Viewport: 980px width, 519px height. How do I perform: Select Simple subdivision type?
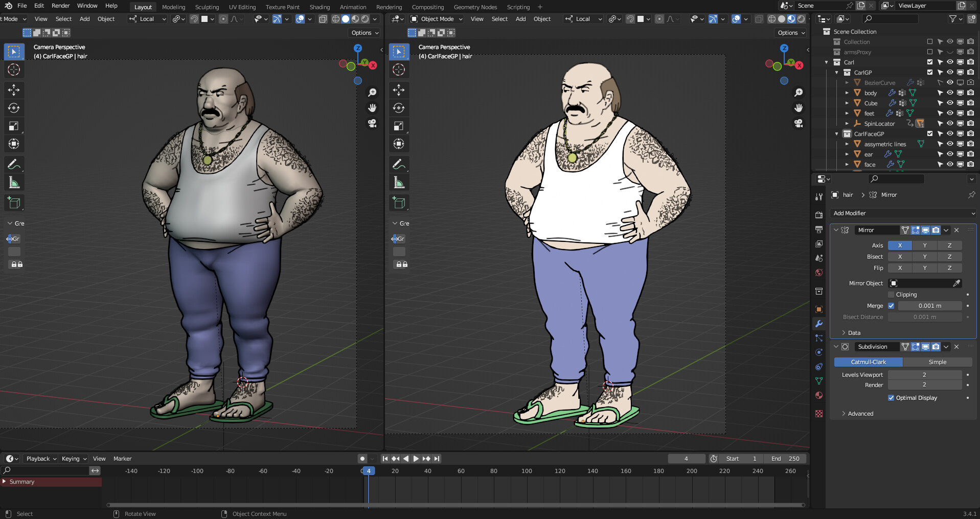937,362
